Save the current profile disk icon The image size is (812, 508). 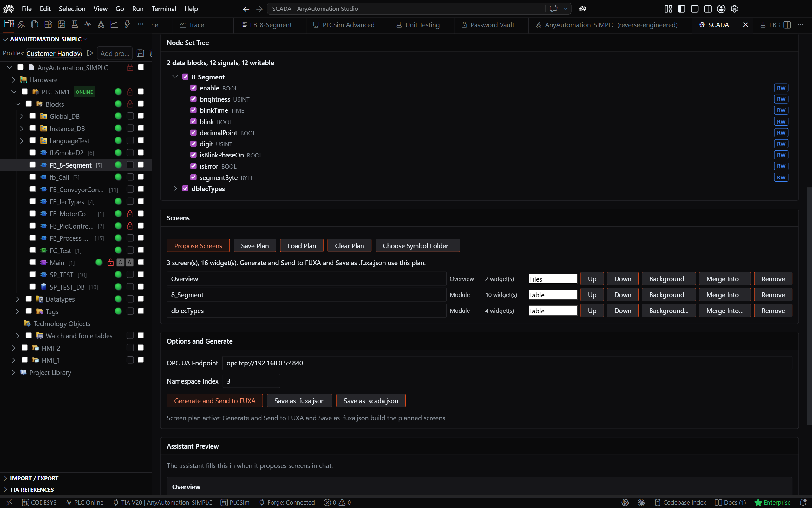pos(140,53)
